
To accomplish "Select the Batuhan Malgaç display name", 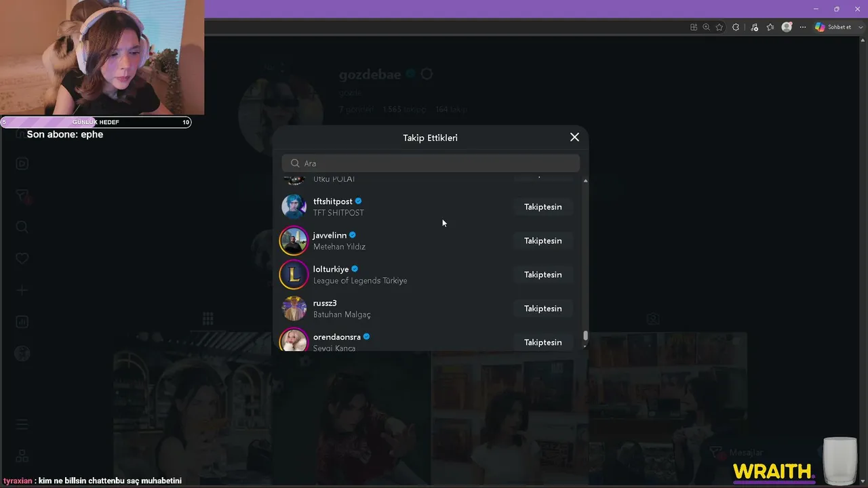I will (342, 314).
